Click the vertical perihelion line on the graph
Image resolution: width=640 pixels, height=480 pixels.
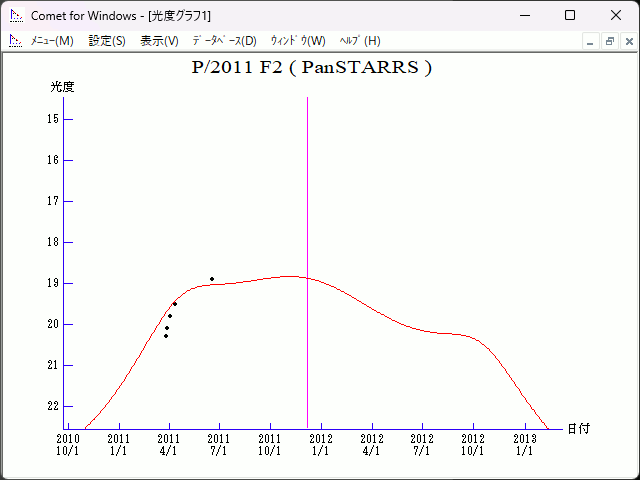[307, 200]
